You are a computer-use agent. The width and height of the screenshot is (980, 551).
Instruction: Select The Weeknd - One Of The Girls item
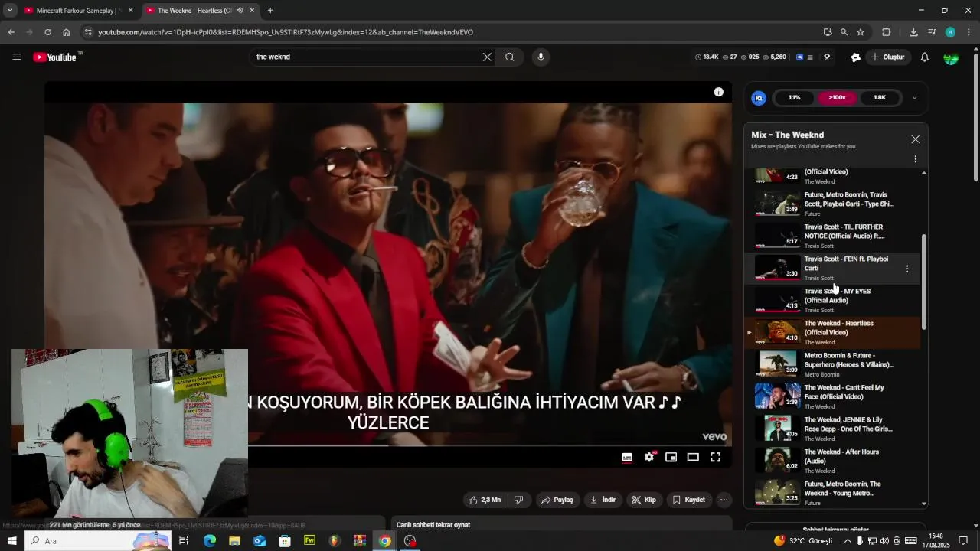pyautogui.click(x=833, y=429)
